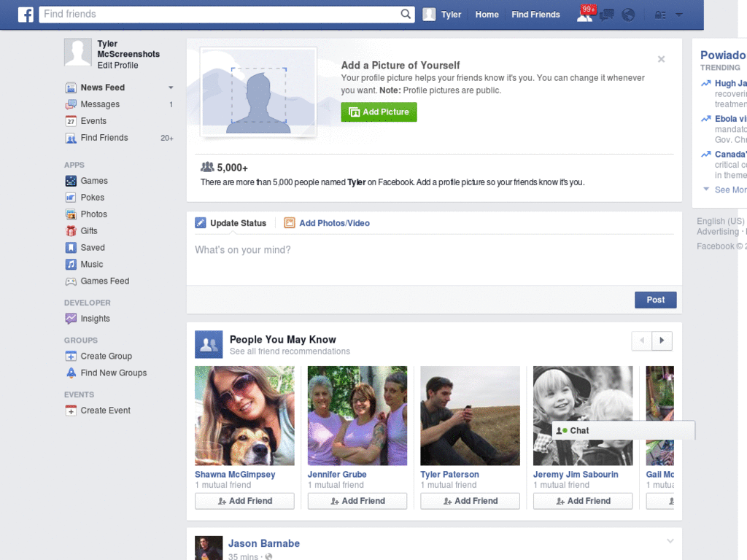Image resolution: width=747 pixels, height=560 pixels.
Task: Click Jason Barnabe post avatar
Action: coord(209,548)
